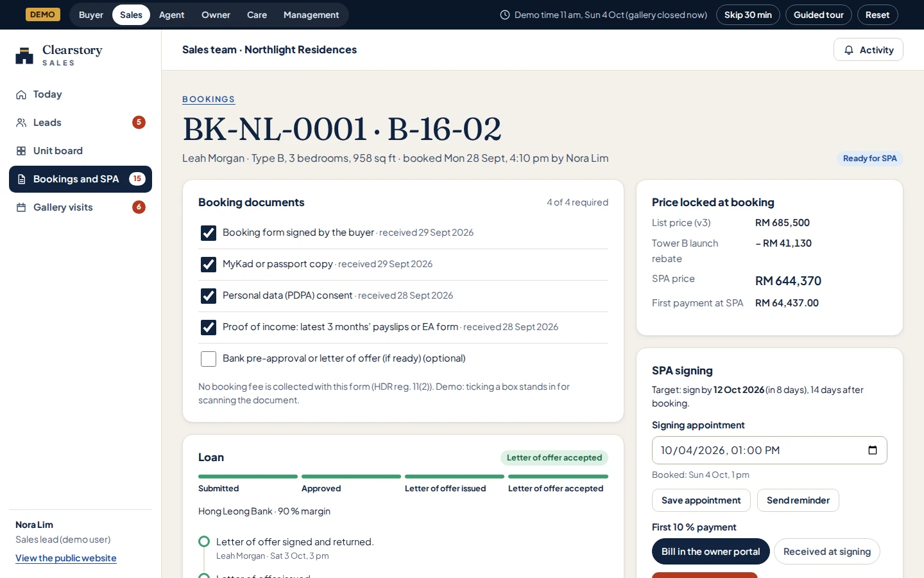Viewport: 924px width, 578px height.
Task: Uncheck Proof of income checkbox
Action: point(209,328)
